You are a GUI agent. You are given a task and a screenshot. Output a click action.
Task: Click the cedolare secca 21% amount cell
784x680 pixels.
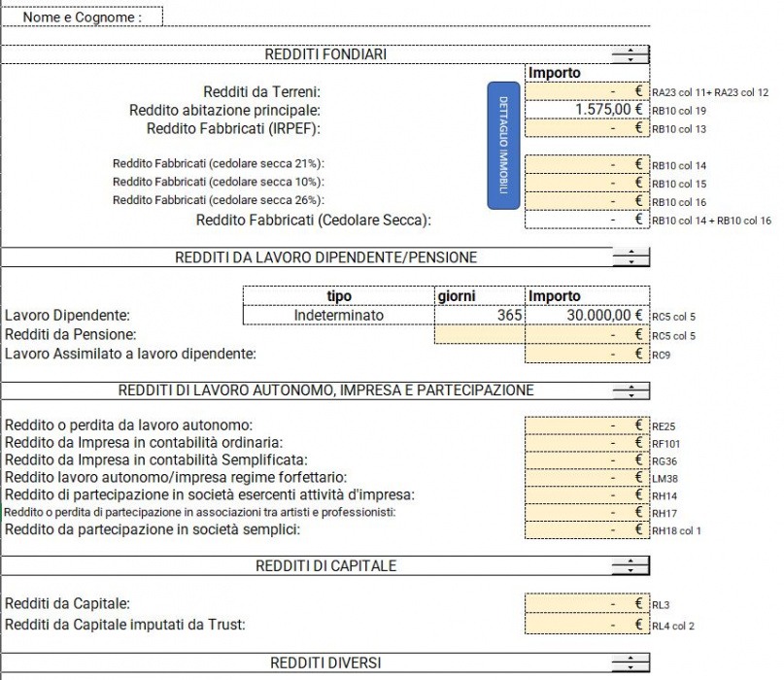tap(586, 164)
